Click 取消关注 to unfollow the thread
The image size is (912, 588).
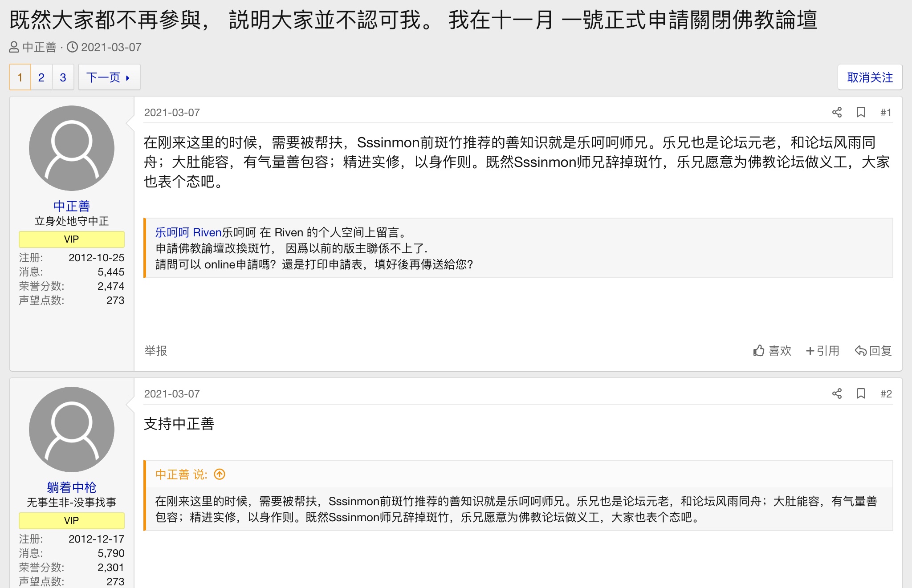click(x=870, y=77)
